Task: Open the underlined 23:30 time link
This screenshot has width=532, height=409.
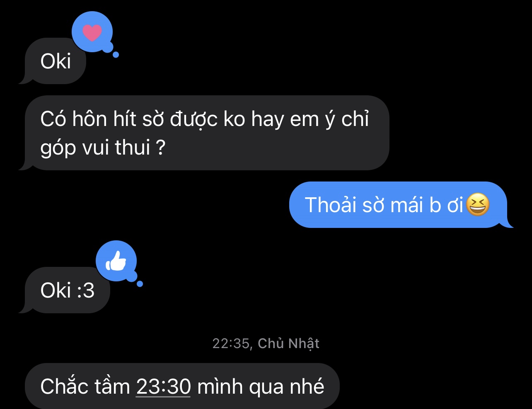Action: click(x=163, y=387)
